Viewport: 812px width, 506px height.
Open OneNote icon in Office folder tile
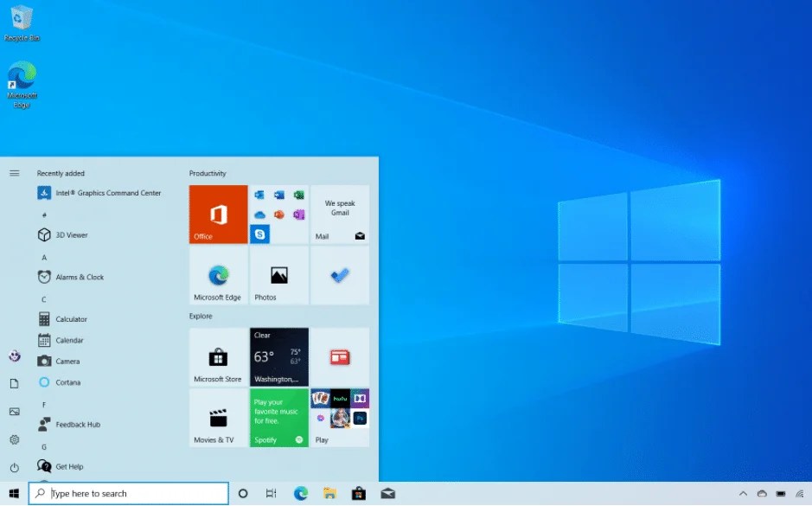point(299,215)
